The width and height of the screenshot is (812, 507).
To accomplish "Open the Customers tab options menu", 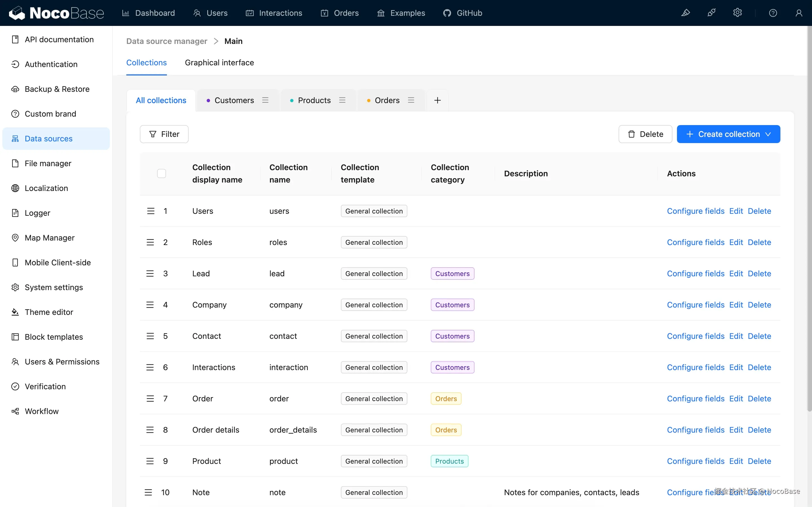I will [265, 100].
